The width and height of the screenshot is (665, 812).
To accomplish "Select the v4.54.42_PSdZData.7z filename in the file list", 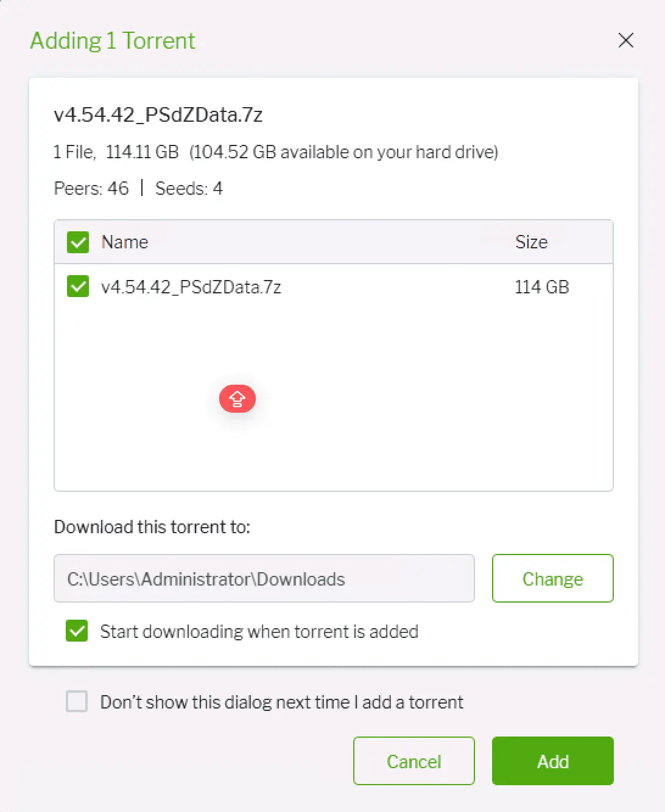I will pyautogui.click(x=191, y=287).
